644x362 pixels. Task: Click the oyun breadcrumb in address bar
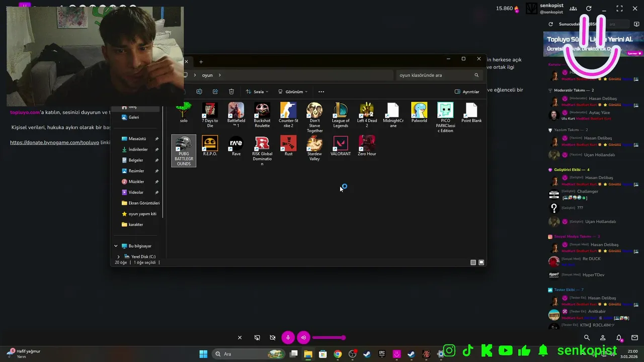pos(207,75)
